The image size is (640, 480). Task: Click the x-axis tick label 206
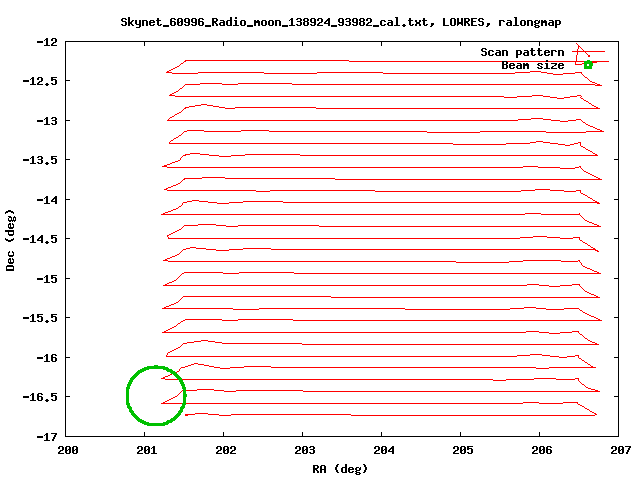click(542, 450)
